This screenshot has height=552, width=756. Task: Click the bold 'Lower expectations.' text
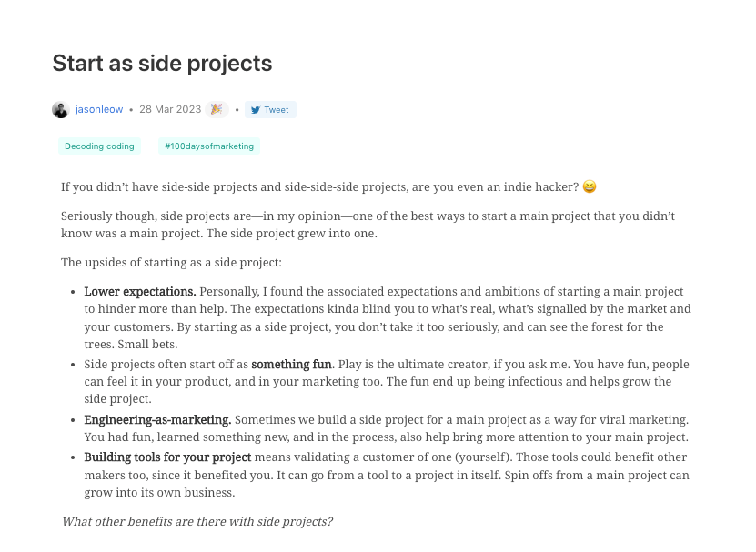(x=140, y=292)
